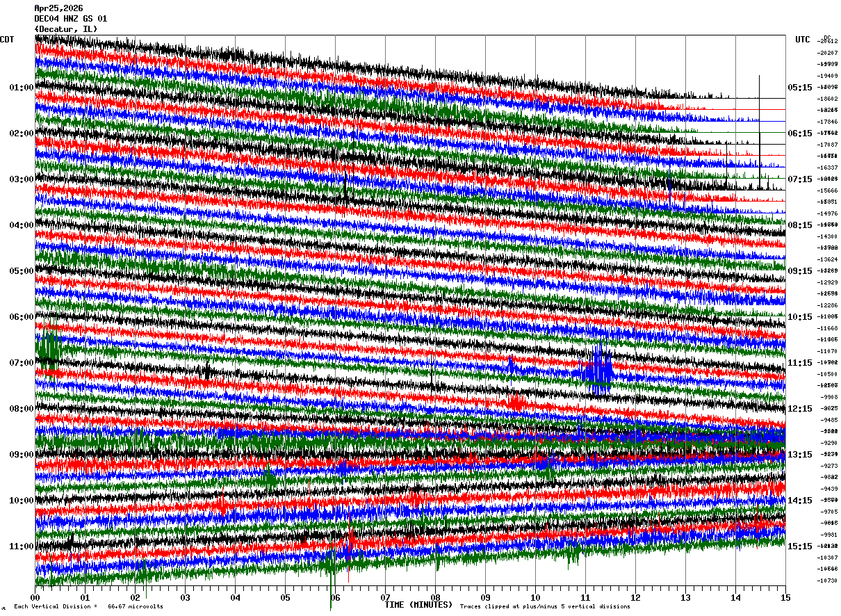This screenshot has height=616, width=841.
Task: Click the 12:15 UTC time label
Action: [800, 409]
